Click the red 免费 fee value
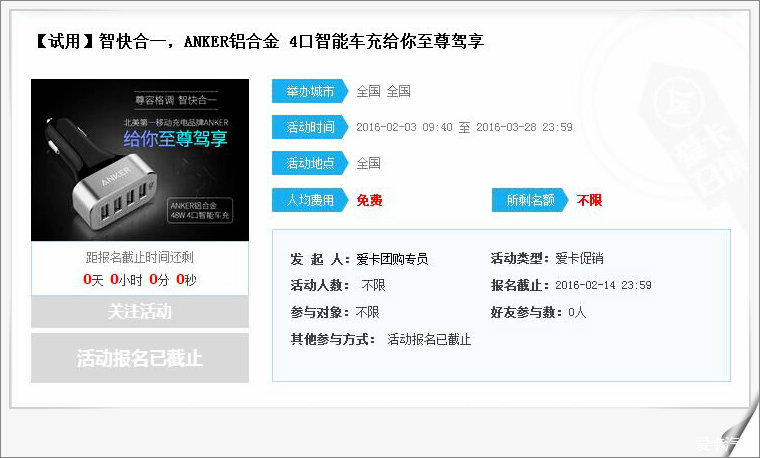 pyautogui.click(x=369, y=200)
